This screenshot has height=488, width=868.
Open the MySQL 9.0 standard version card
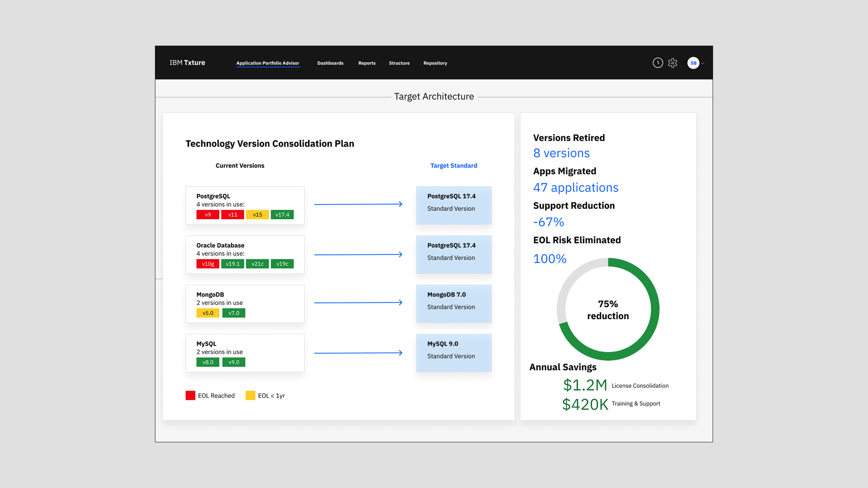coord(454,353)
